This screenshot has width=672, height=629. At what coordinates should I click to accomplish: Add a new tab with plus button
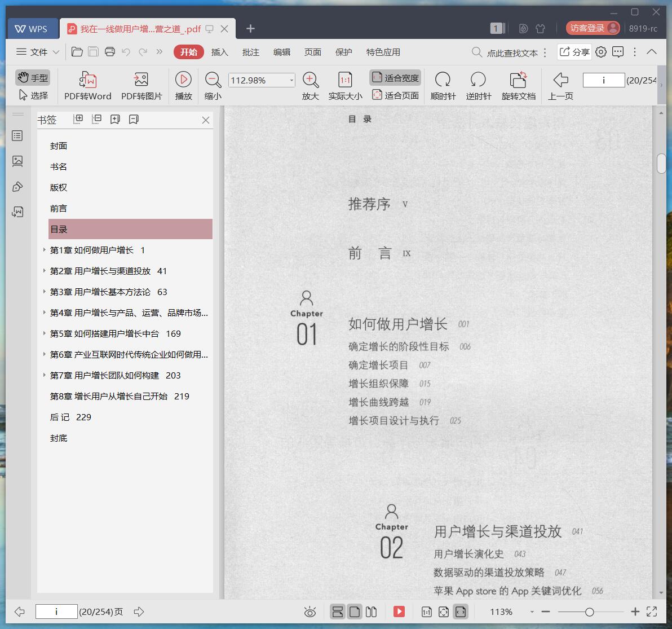click(x=250, y=29)
